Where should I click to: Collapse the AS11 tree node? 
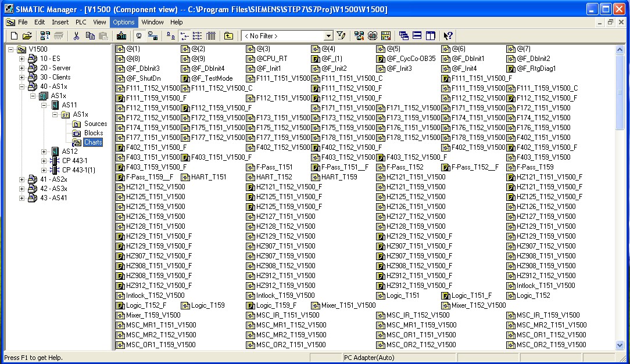[44, 105]
